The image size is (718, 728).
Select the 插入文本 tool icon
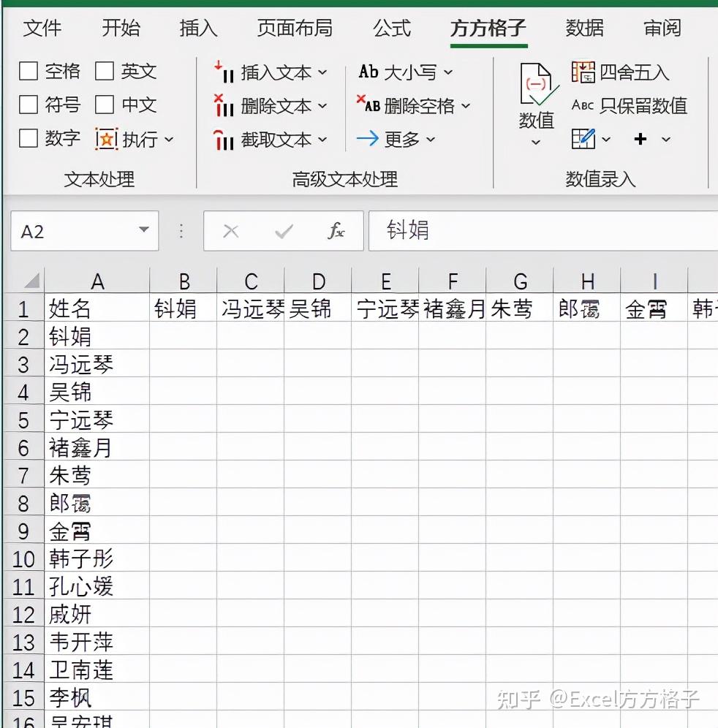tap(224, 72)
